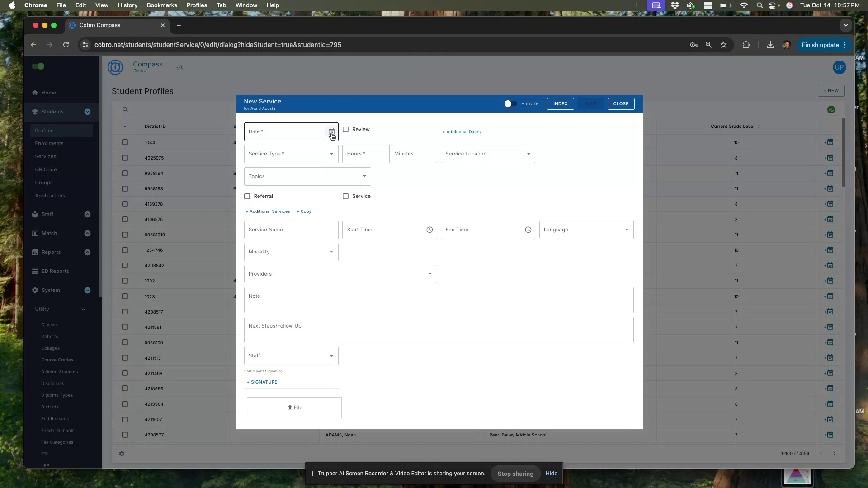Open the End Time clock picker

point(528,230)
